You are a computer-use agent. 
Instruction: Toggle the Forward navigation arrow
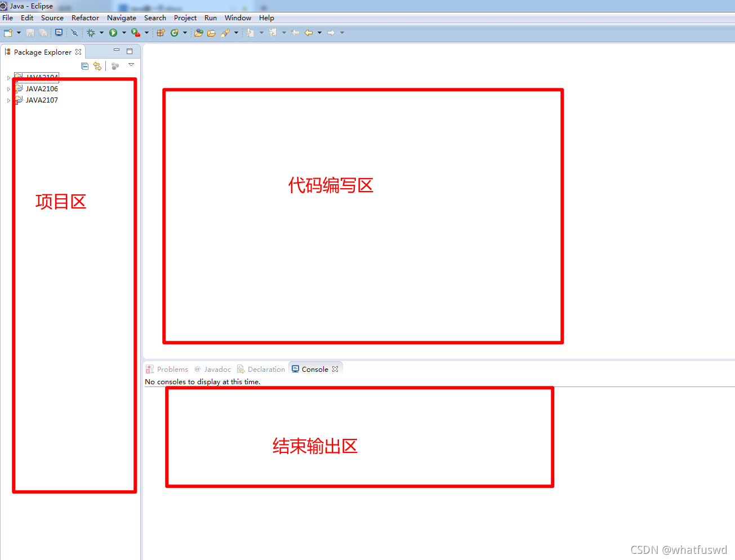coord(332,32)
